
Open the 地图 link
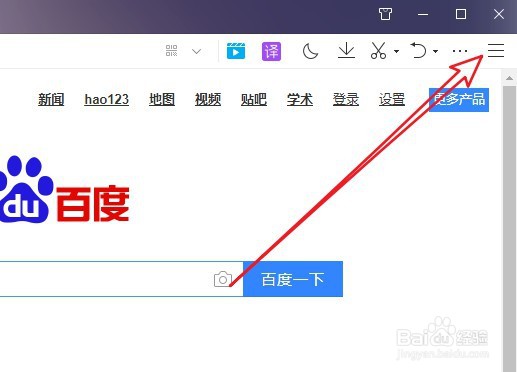[x=162, y=99]
